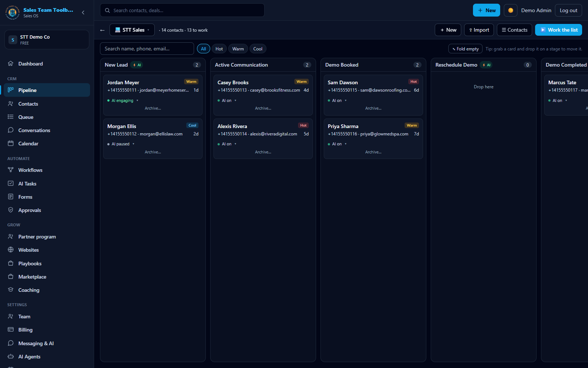Click the Pipeline kanban icon in sidebar
The width and height of the screenshot is (588, 368).
(x=11, y=90)
